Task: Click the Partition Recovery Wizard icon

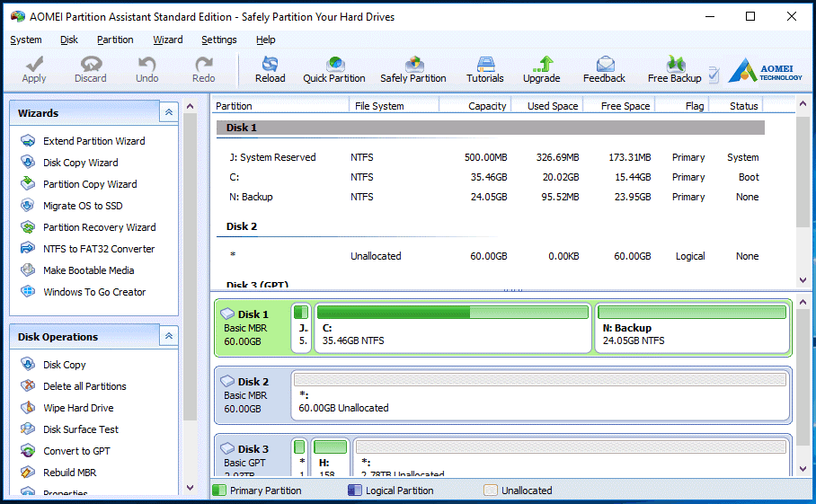Action: (x=28, y=227)
